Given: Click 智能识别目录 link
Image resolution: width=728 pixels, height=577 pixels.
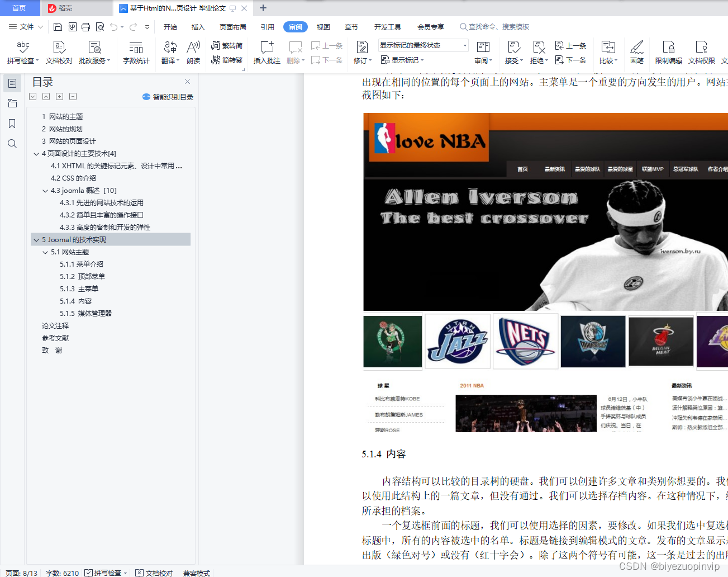Looking at the screenshot, I should (168, 97).
